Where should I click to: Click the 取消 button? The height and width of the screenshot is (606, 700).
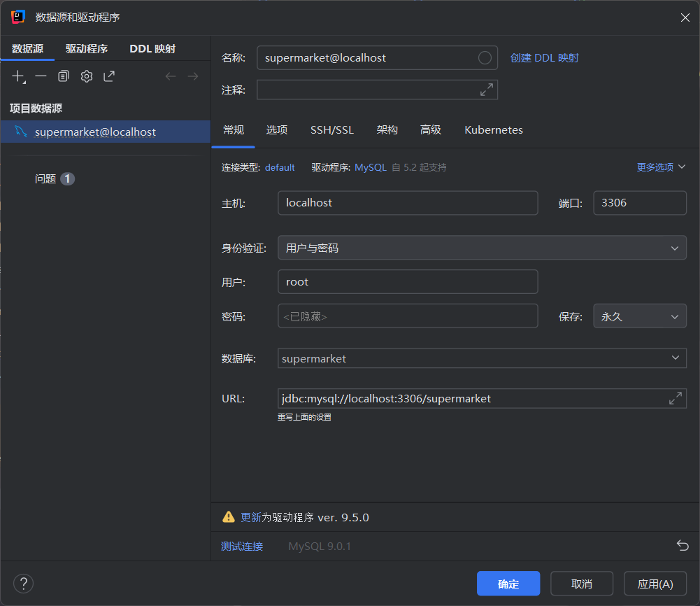(x=582, y=583)
